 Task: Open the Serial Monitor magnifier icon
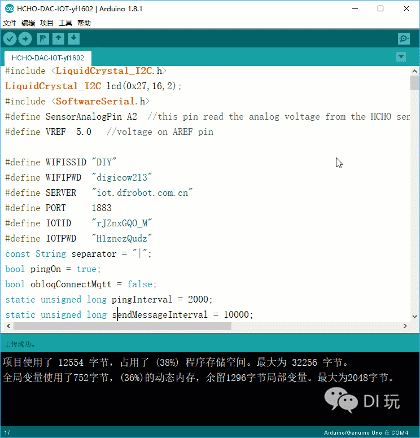[x=404, y=39]
